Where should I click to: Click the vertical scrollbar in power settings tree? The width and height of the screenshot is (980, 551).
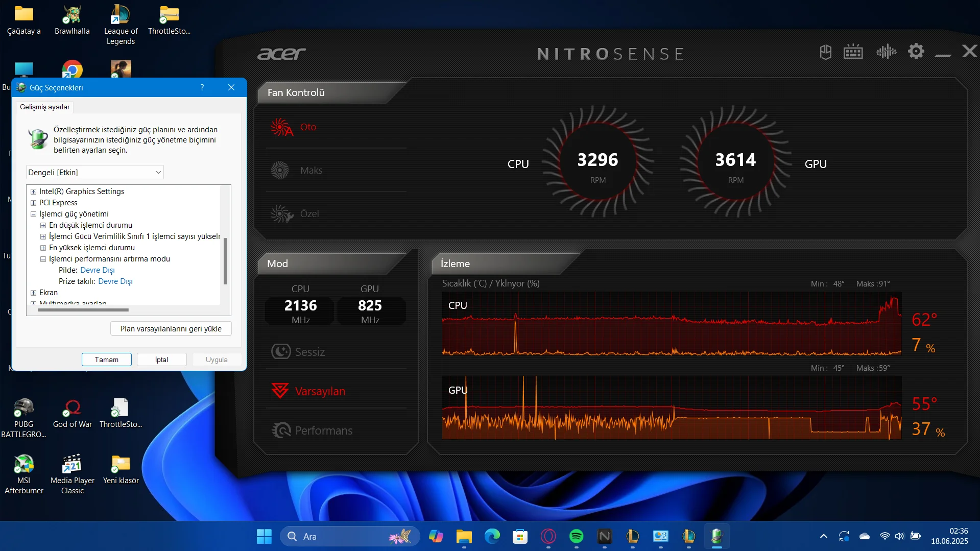coord(225,260)
